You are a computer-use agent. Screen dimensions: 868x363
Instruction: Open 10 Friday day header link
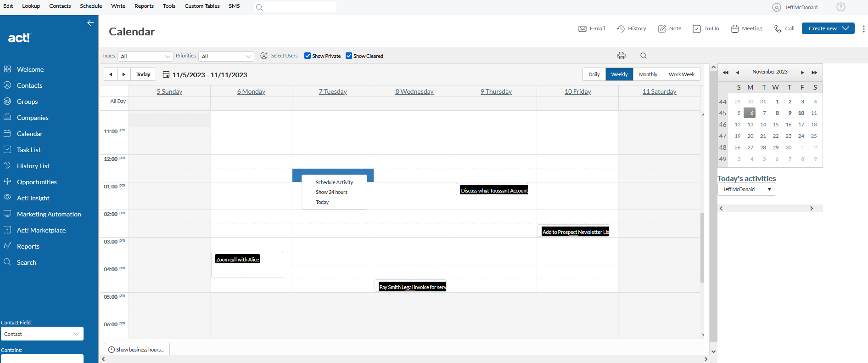[578, 91]
